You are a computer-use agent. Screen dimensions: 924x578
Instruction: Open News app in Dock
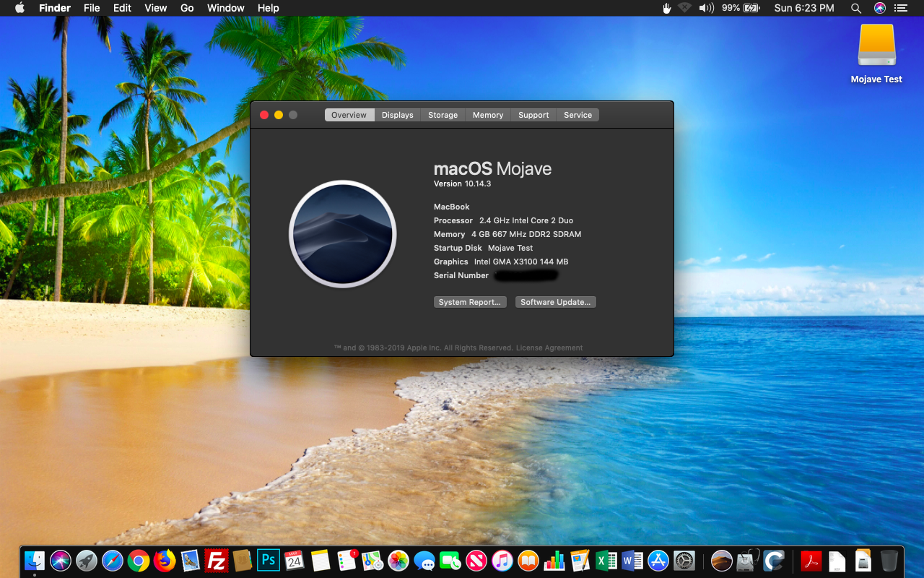pos(476,561)
